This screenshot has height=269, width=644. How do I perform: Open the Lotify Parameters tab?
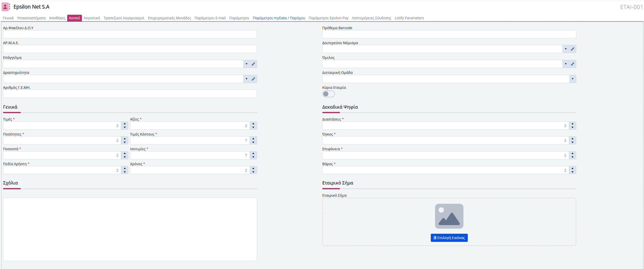409,18
